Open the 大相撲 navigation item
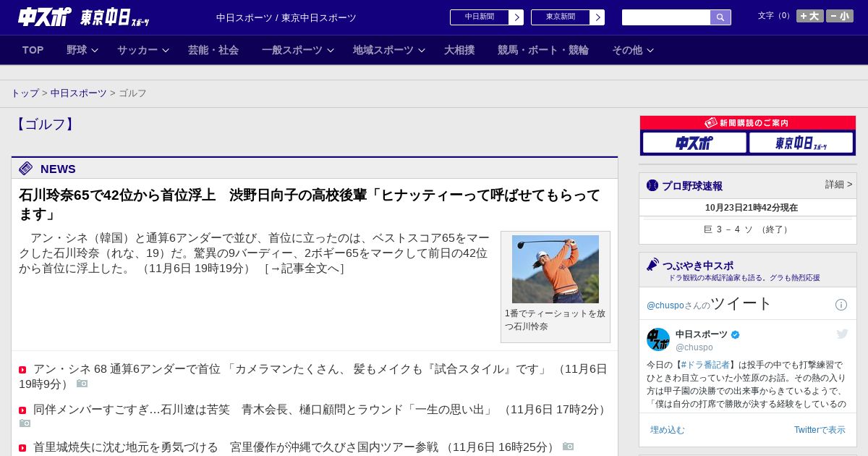 [x=459, y=50]
